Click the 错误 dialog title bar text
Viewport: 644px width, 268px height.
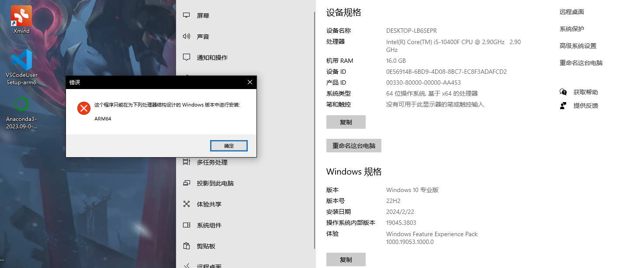coord(75,82)
